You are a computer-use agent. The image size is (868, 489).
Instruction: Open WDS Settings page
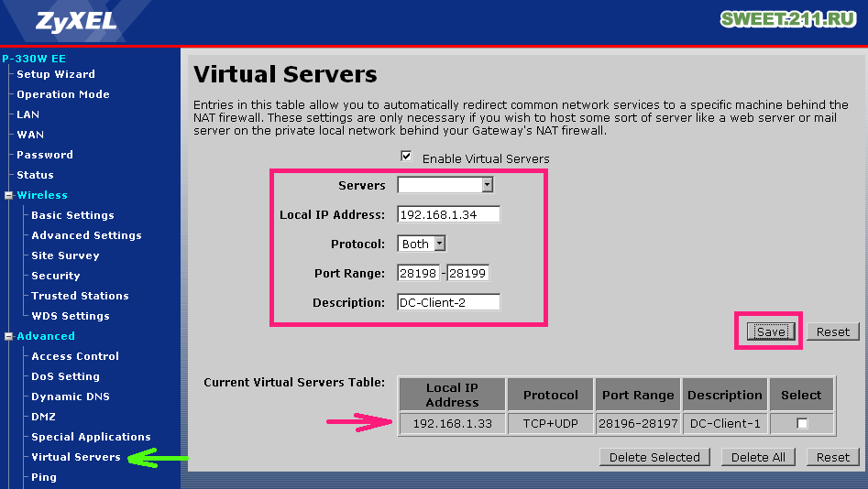click(71, 316)
